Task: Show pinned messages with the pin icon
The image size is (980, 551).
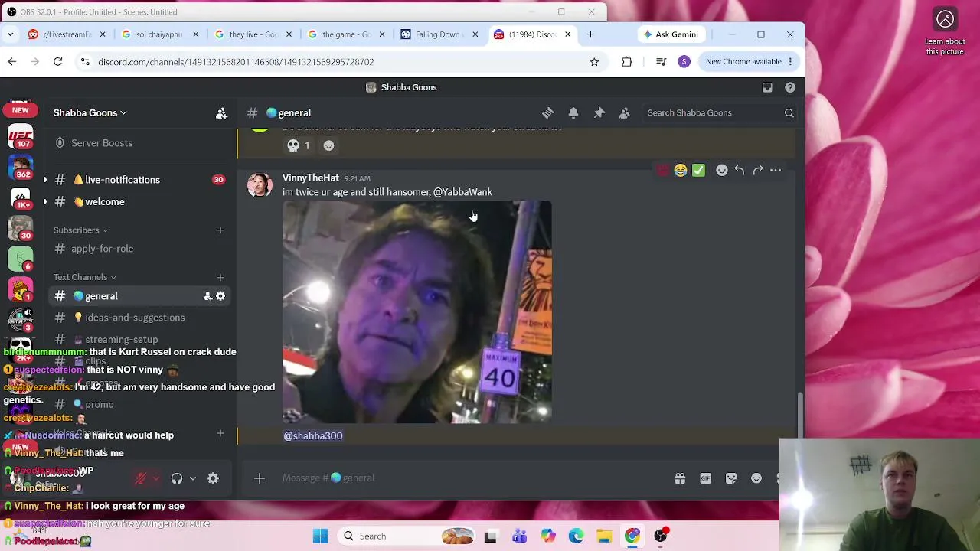Action: tap(599, 113)
